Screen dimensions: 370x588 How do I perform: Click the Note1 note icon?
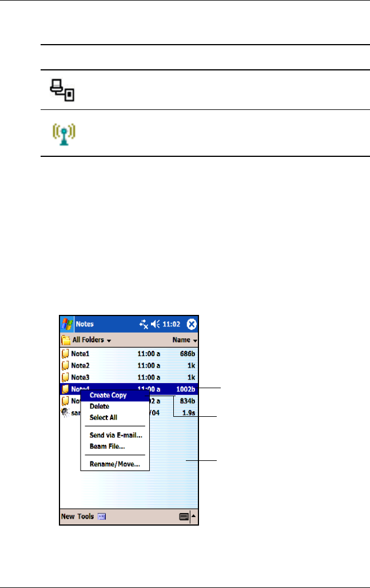(x=65, y=354)
